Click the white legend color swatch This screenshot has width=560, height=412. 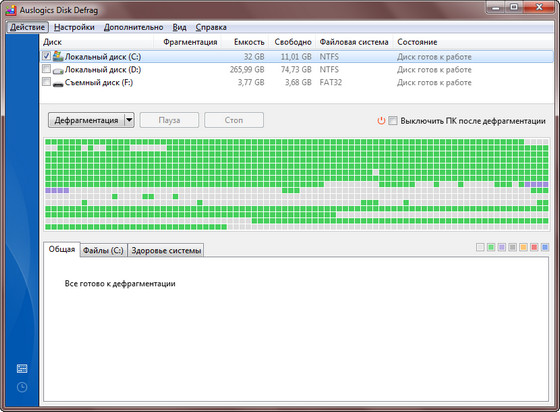coord(480,247)
